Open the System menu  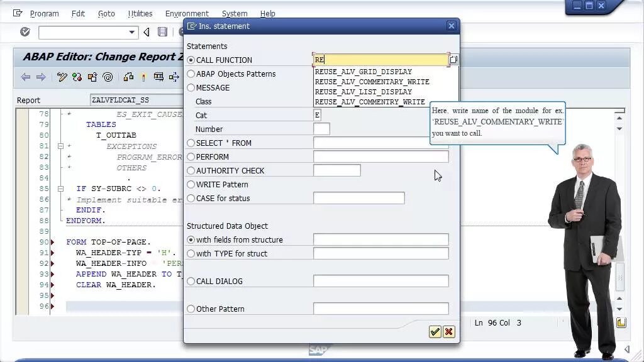pos(235,14)
